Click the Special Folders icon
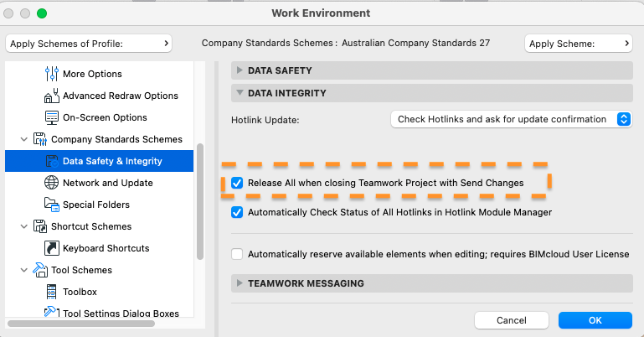This screenshot has width=644, height=337. tap(50, 205)
